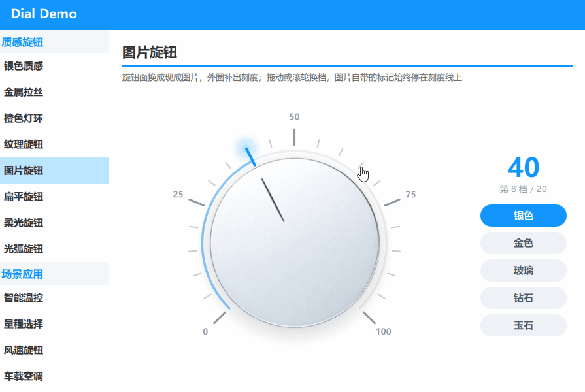Click the large value 40 readout
This screenshot has height=392, width=585.
point(523,167)
